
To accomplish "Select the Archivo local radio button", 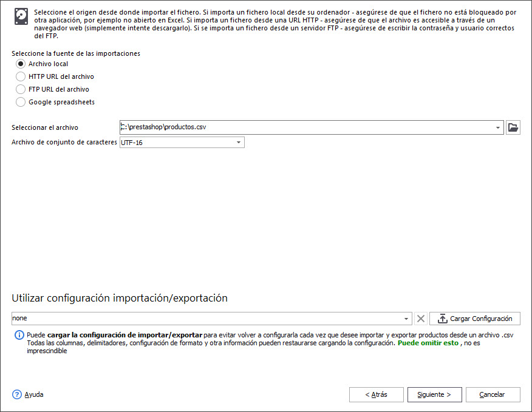I will pos(21,64).
